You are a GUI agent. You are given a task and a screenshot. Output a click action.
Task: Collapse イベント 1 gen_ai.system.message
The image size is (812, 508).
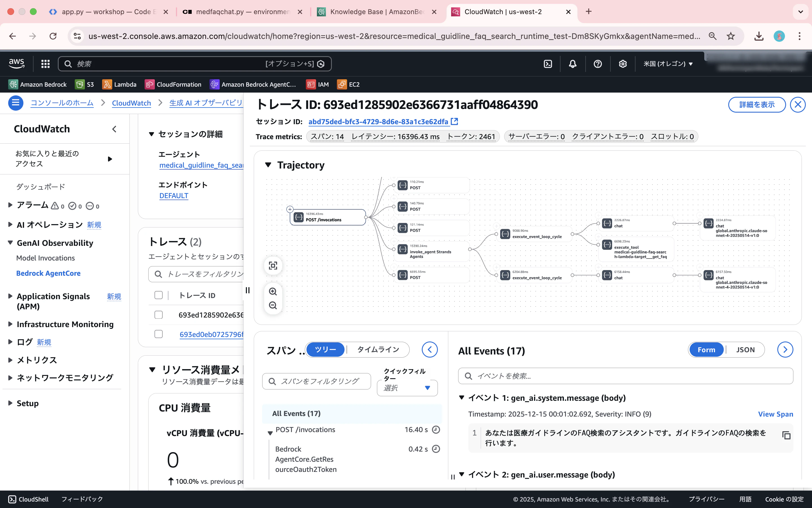(x=462, y=397)
